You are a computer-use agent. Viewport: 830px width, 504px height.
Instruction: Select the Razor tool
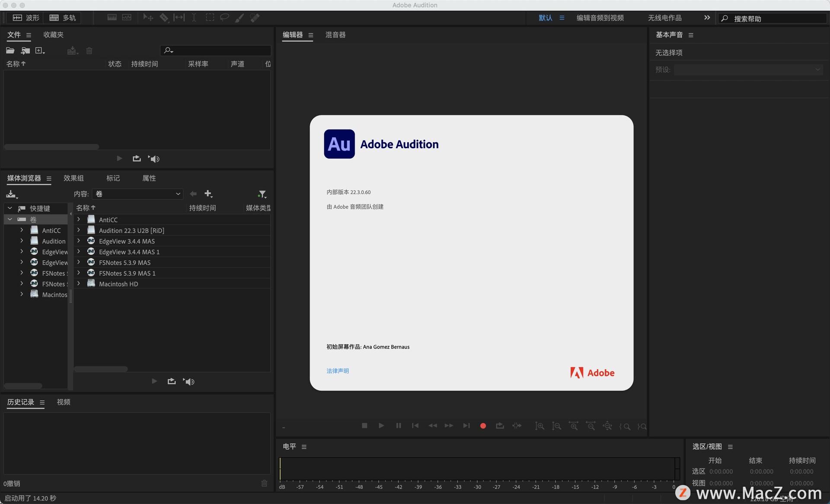(164, 18)
